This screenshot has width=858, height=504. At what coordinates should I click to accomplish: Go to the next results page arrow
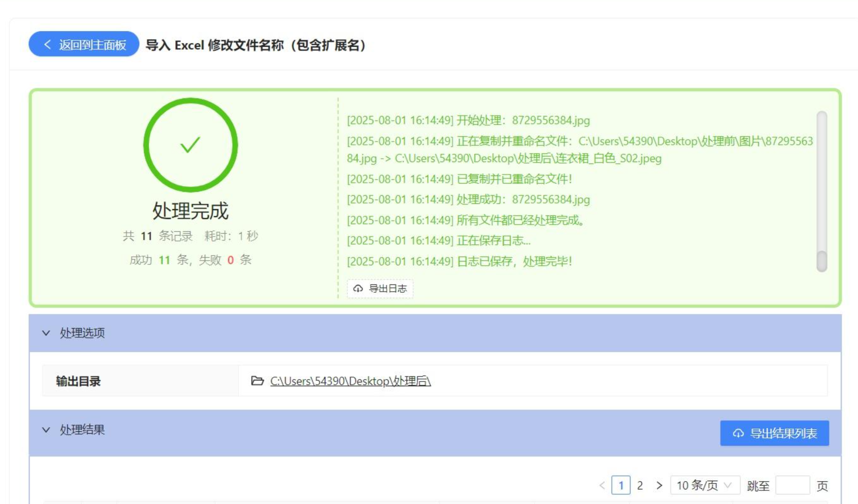[659, 485]
